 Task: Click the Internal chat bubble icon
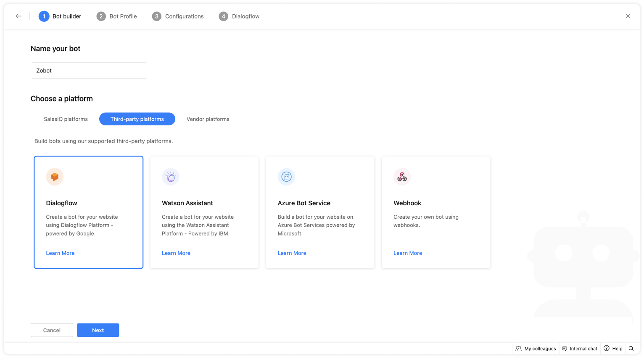pos(565,348)
